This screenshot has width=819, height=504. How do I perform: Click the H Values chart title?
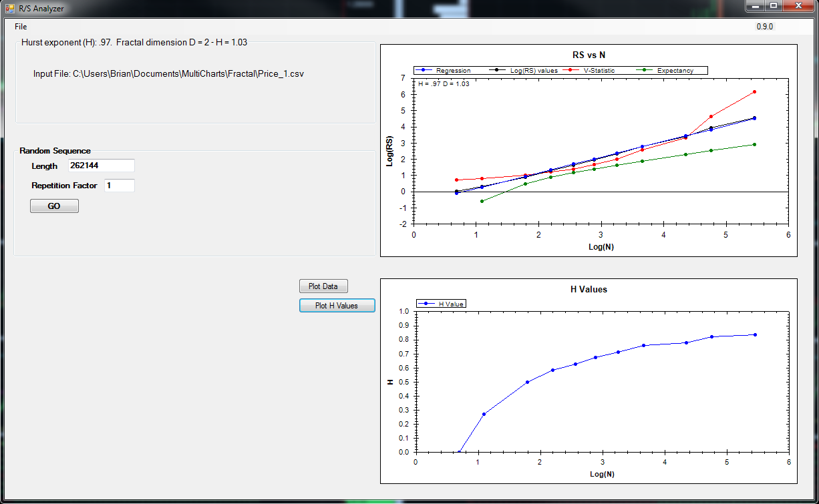click(588, 289)
